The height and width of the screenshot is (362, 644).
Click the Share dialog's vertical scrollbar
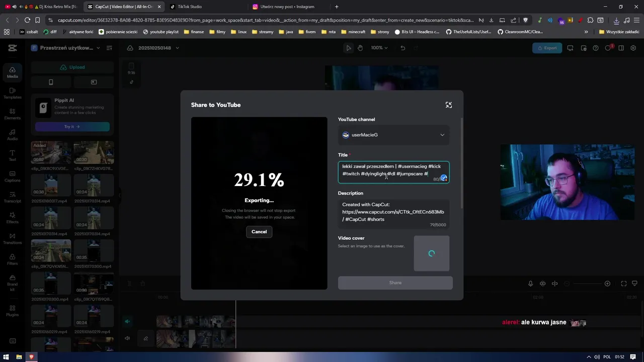click(461, 163)
